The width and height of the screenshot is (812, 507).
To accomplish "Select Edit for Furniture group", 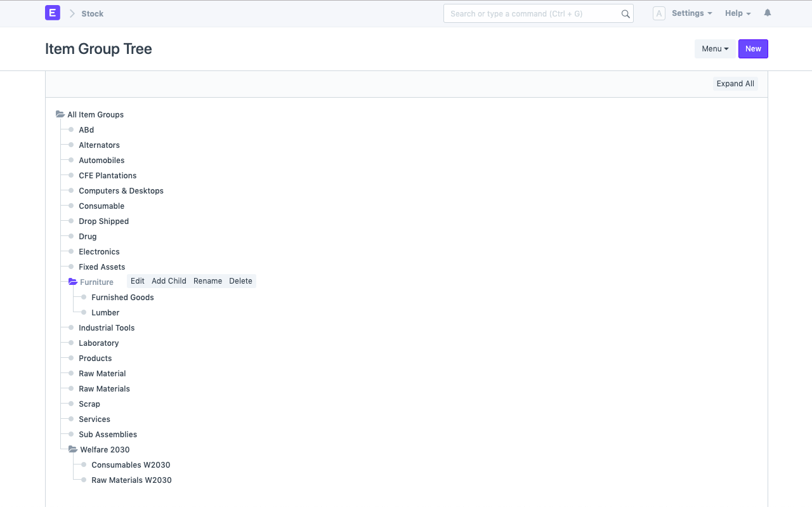I will (138, 281).
